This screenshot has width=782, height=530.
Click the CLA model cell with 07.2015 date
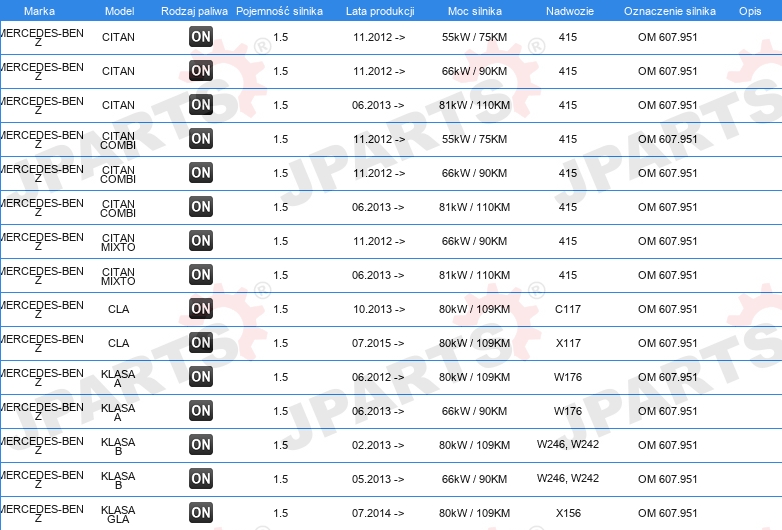(119, 343)
